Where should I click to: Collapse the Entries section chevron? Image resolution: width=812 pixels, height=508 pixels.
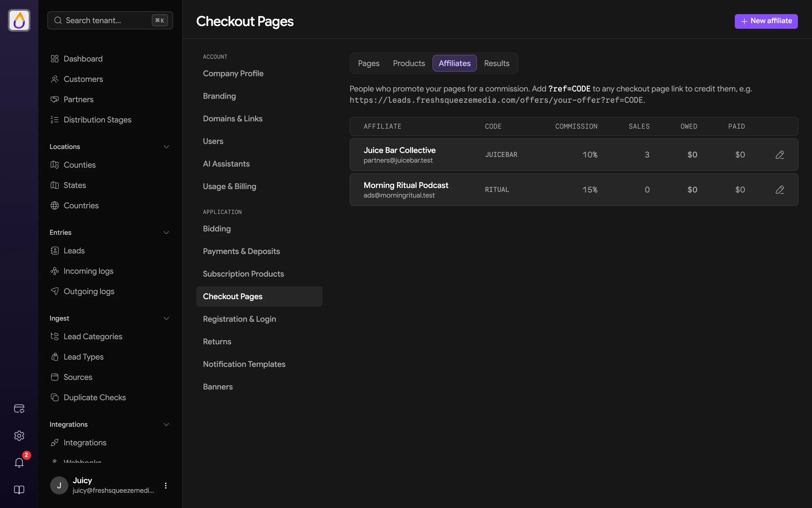pyautogui.click(x=166, y=233)
